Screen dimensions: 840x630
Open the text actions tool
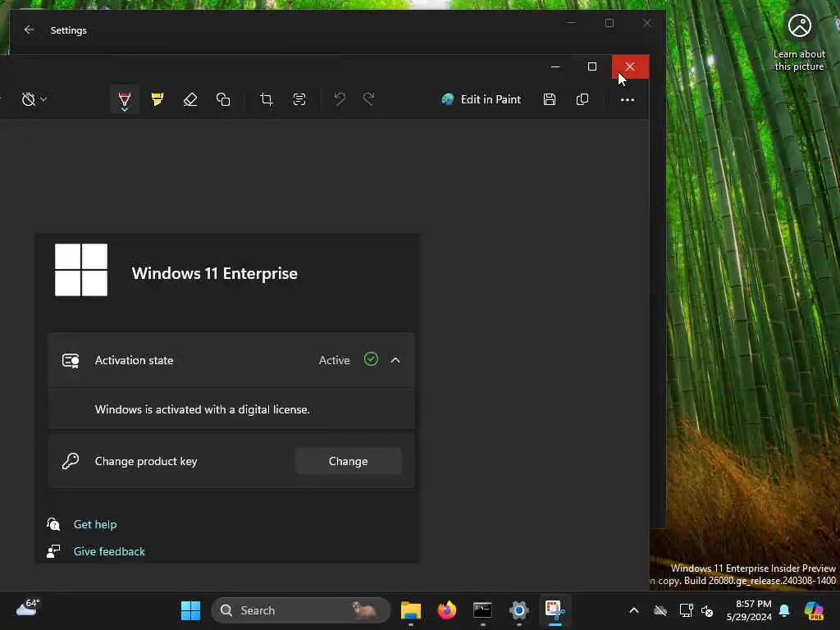pyautogui.click(x=299, y=99)
